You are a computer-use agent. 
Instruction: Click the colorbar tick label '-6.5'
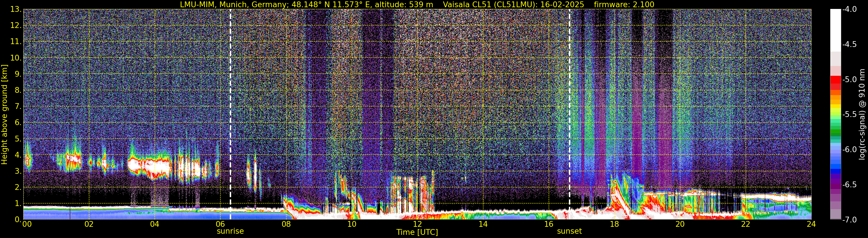point(849,185)
